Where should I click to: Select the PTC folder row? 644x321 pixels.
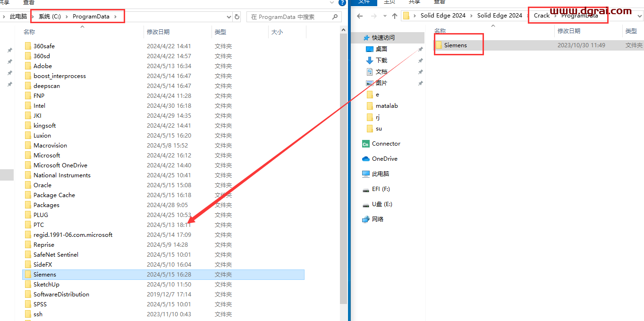163,225
